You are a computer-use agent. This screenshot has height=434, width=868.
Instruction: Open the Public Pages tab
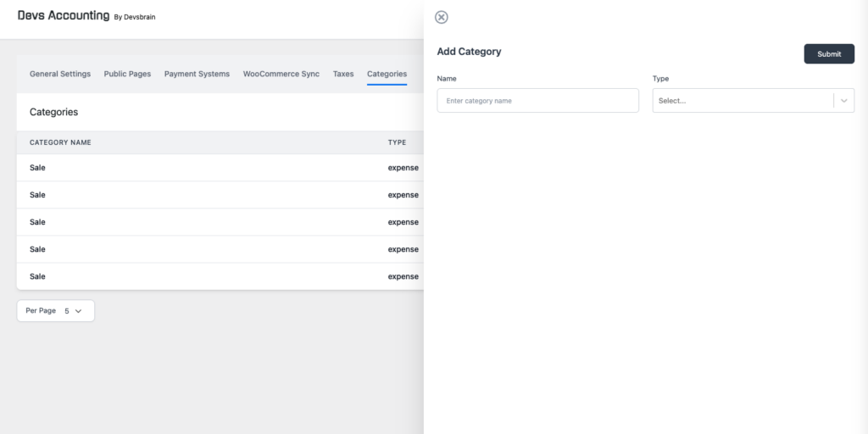point(127,74)
